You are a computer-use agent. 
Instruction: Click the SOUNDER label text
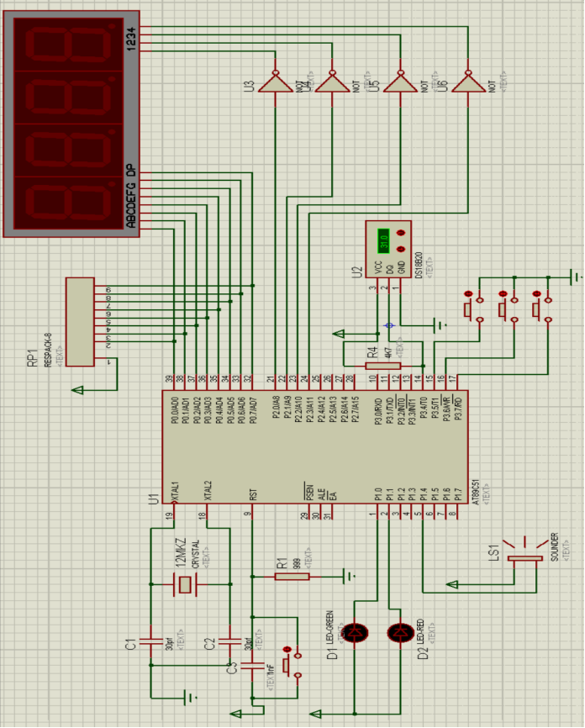pos(555,547)
